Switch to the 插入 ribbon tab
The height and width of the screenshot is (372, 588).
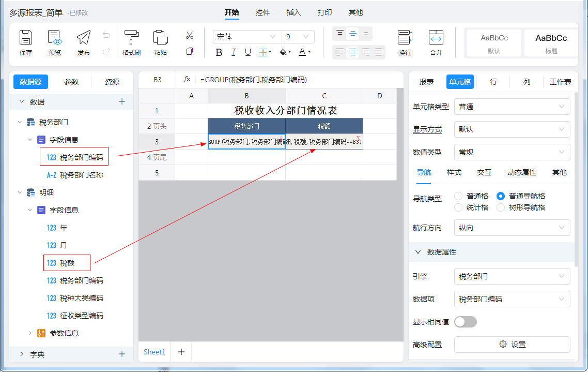point(293,12)
